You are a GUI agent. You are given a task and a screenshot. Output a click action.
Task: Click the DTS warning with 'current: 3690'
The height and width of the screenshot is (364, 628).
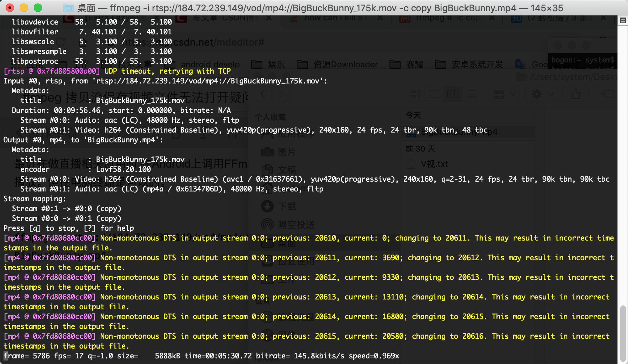[x=309, y=262]
